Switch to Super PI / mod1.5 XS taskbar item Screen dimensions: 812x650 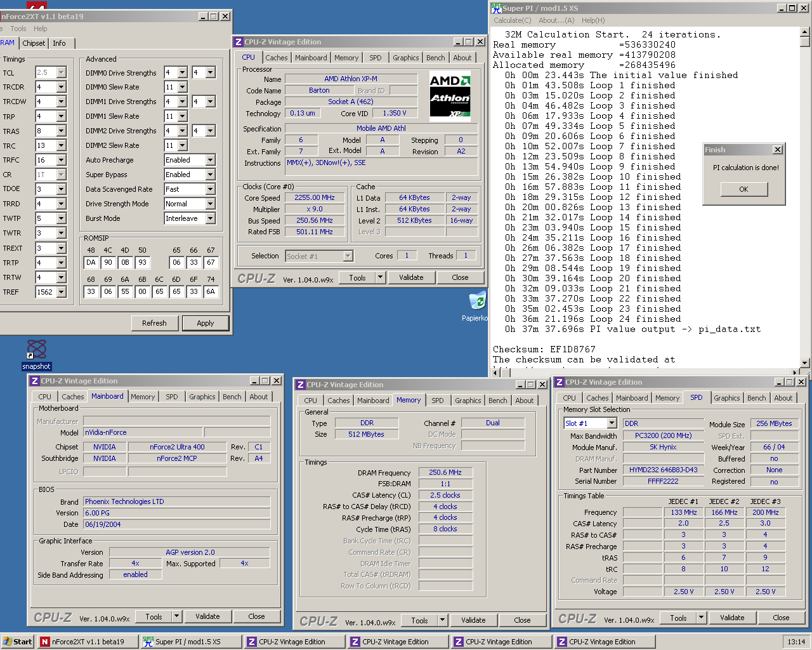[191, 642]
